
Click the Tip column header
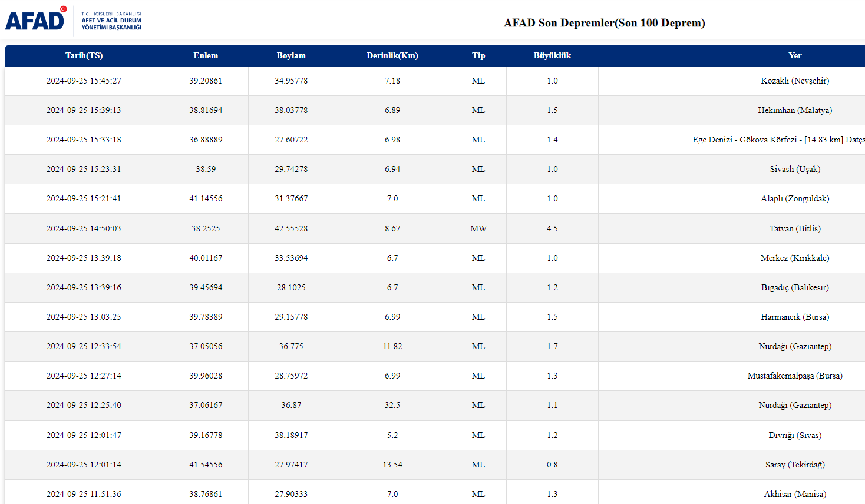tap(478, 55)
